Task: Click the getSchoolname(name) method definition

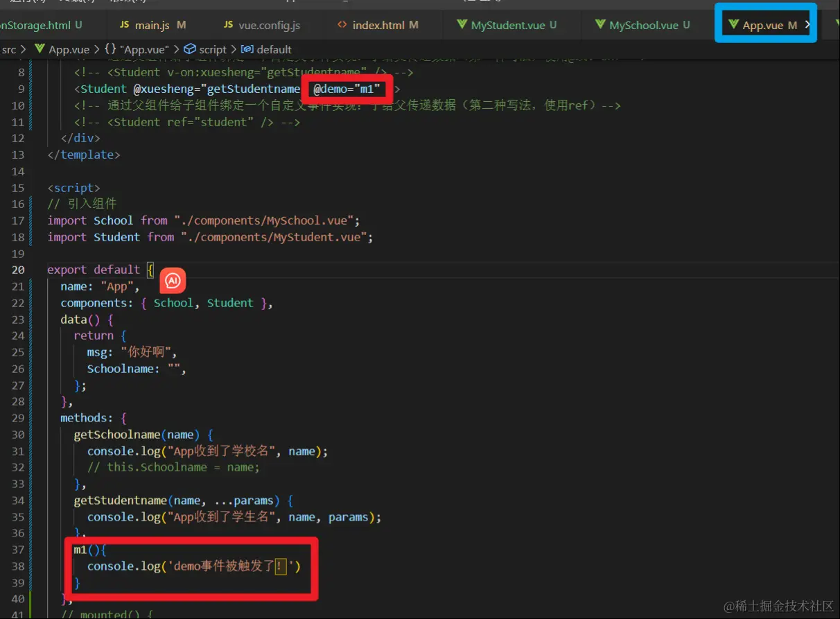Action: coord(143,435)
